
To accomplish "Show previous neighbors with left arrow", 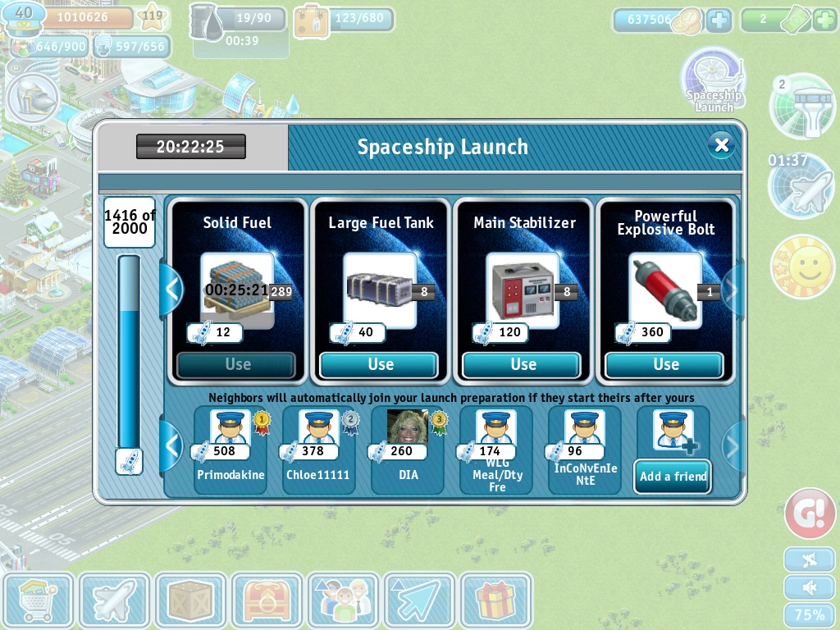I will (171, 446).
